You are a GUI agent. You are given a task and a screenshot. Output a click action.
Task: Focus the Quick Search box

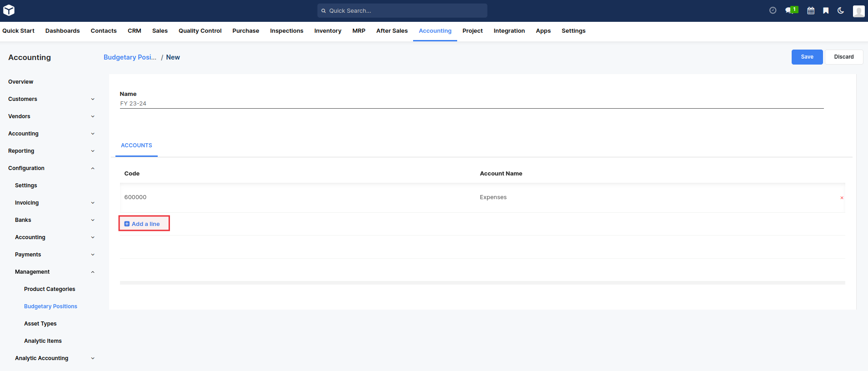tap(402, 10)
